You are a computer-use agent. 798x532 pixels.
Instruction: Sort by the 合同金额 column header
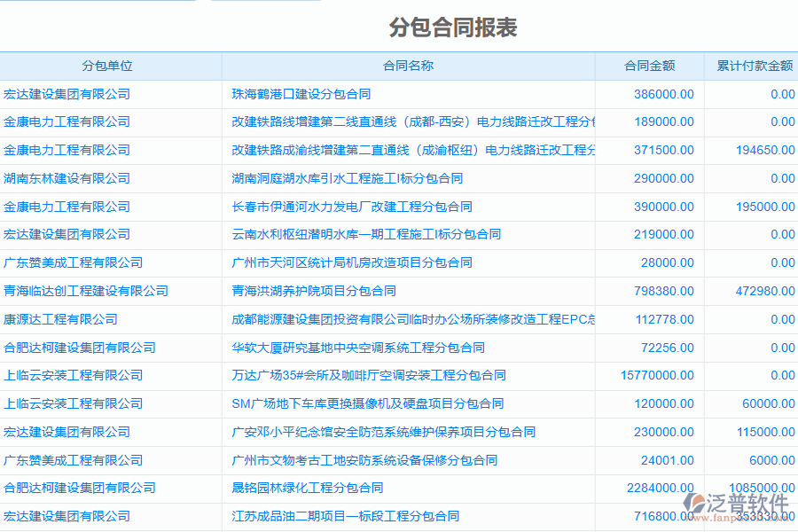pyautogui.click(x=651, y=65)
